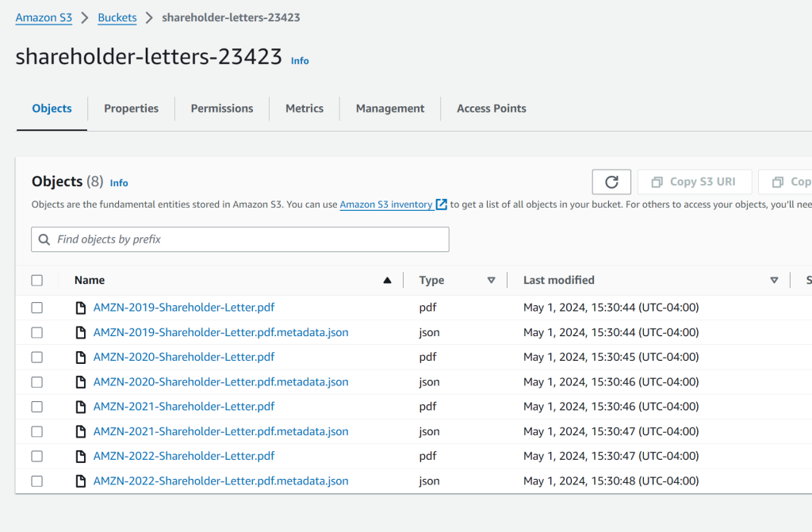Image resolution: width=812 pixels, height=532 pixels.
Task: Click the Copy S3 URI button
Action: (695, 182)
